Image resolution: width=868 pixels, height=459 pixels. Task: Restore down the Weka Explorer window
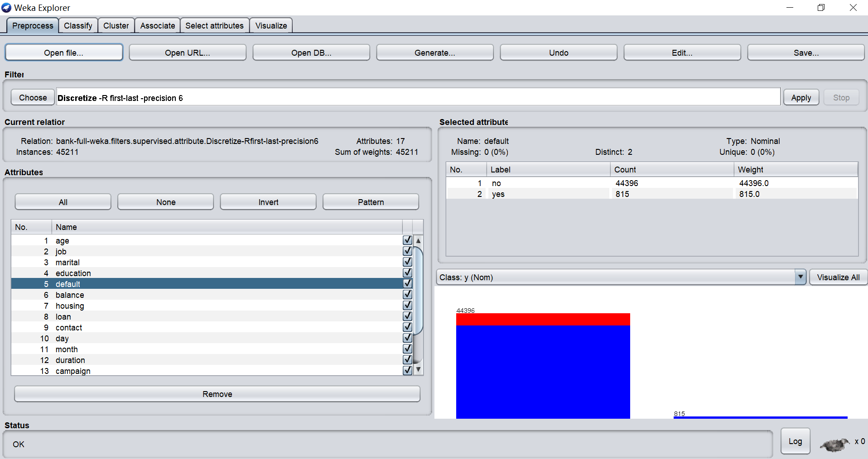pyautogui.click(x=821, y=8)
